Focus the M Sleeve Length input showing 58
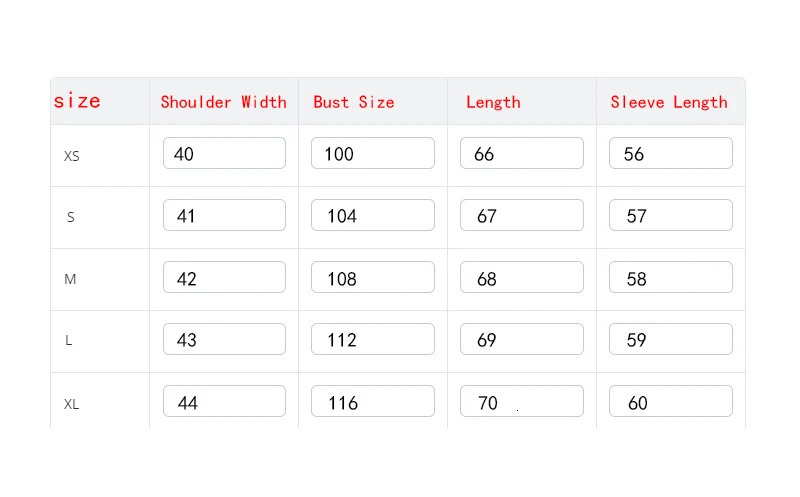Screen dimensions: 800x497 pyautogui.click(x=671, y=277)
